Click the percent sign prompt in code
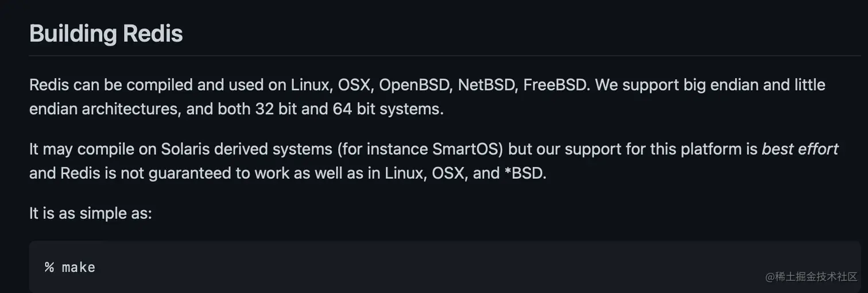The height and width of the screenshot is (293, 868). [49, 267]
